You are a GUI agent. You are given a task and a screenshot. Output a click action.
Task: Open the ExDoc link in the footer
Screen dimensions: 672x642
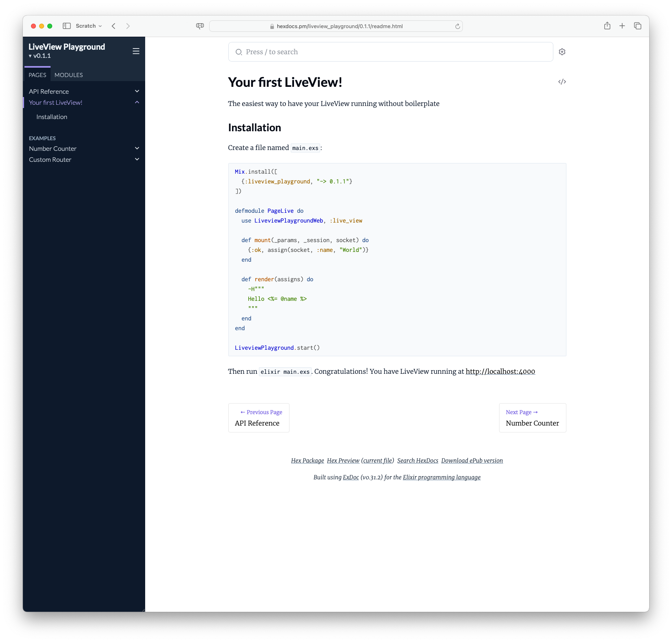click(x=351, y=477)
